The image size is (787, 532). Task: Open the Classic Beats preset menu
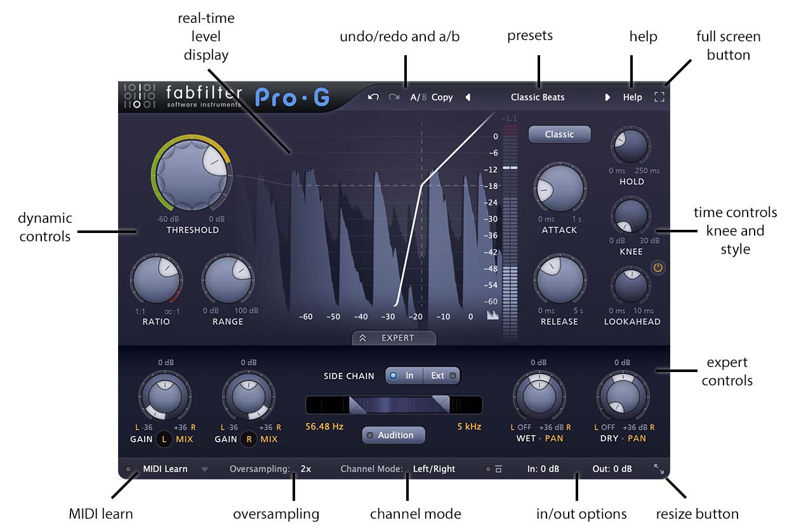537,97
